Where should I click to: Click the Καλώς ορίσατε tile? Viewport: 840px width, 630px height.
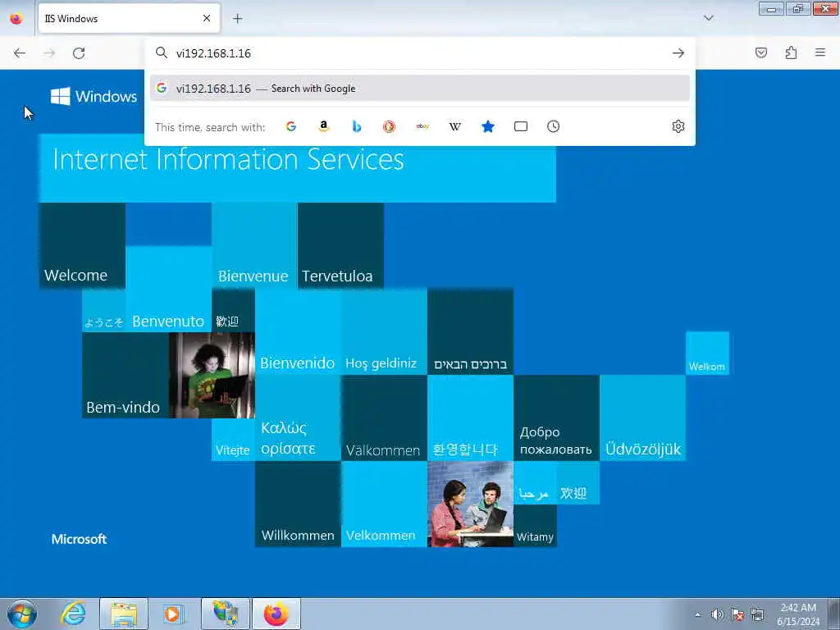(x=298, y=418)
